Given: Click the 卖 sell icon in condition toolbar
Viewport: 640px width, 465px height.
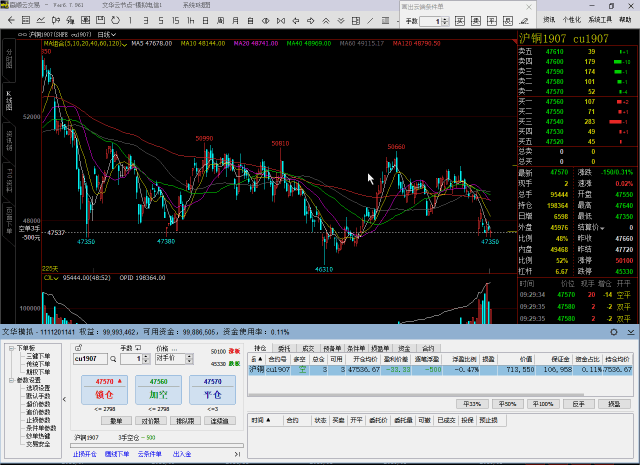Looking at the screenshot, I should pos(476,21).
